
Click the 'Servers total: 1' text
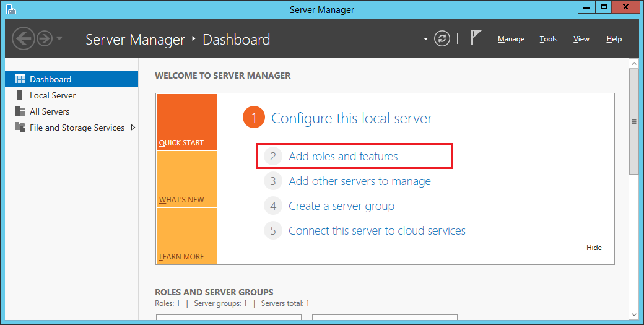pos(285,303)
